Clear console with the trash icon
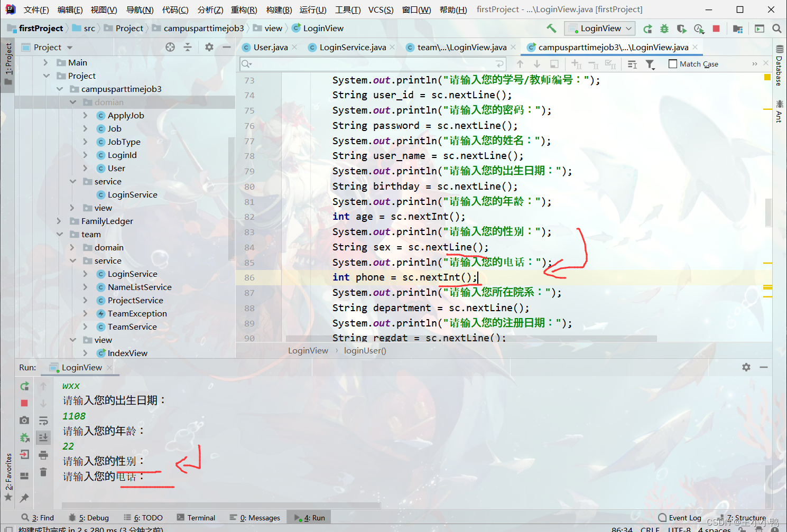787x532 pixels. coord(43,472)
